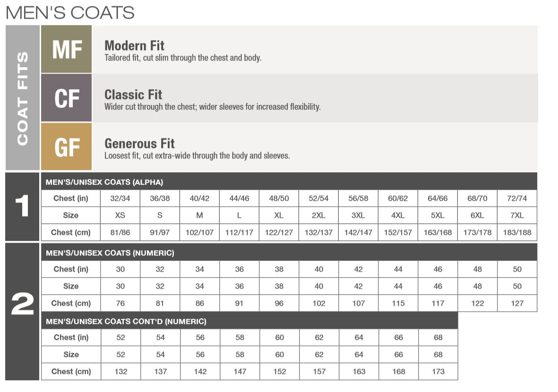The height and width of the screenshot is (392, 558).
Task: Click the Coats Cont'd (Numeric) header
Action: (126, 322)
